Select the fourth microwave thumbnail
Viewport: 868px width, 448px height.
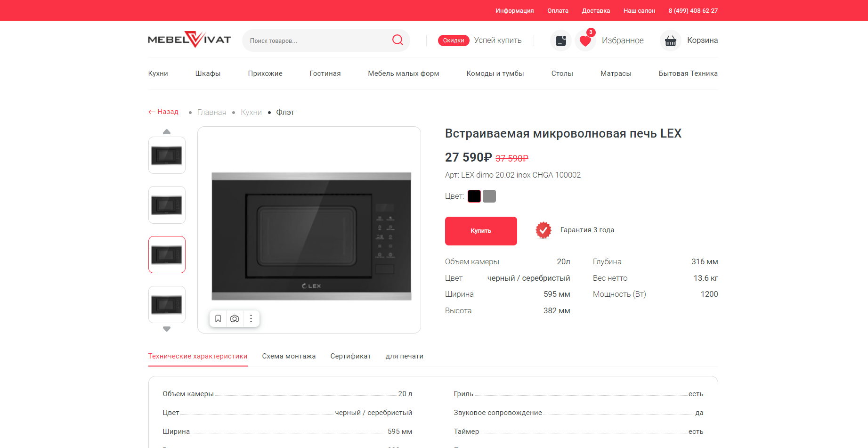pyautogui.click(x=167, y=304)
